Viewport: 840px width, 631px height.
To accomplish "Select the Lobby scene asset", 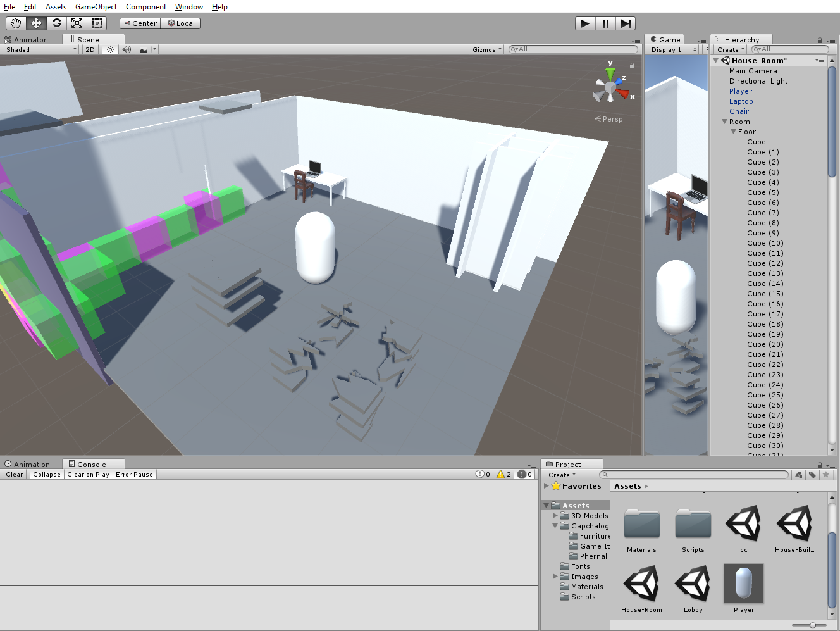I will tap(693, 589).
